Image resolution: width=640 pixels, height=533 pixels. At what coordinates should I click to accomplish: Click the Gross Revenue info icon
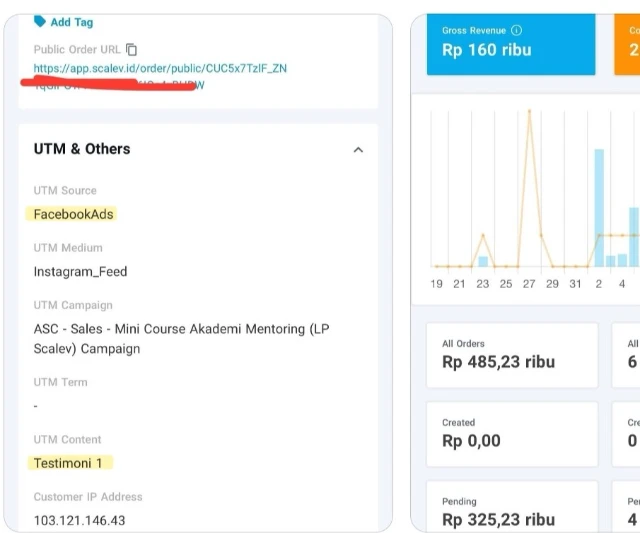[x=516, y=31]
